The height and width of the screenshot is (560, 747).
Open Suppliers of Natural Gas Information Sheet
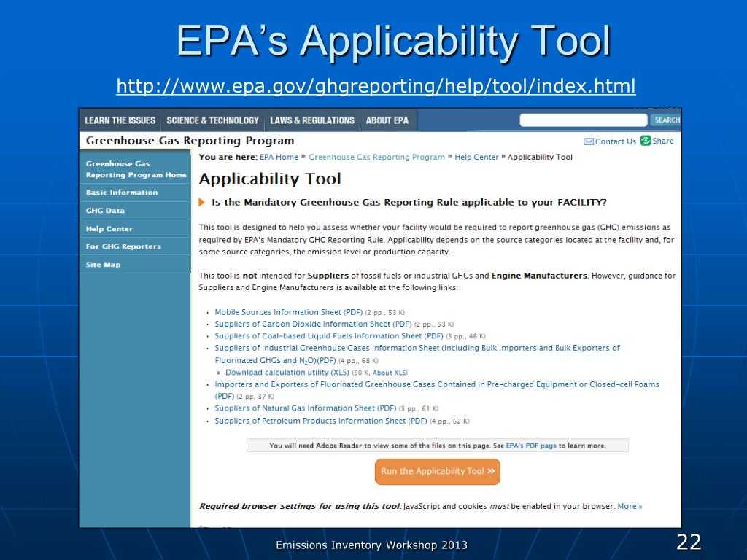click(306, 408)
